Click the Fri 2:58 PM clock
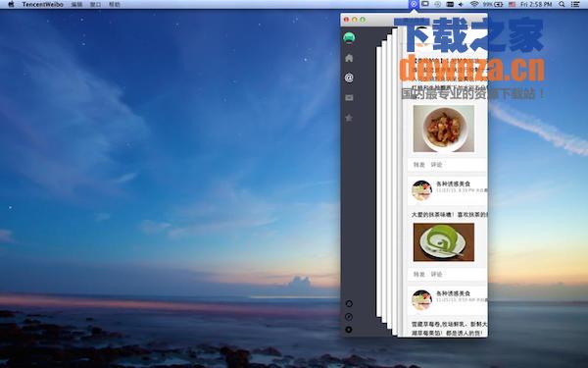This screenshot has width=588, height=368. 536,4
